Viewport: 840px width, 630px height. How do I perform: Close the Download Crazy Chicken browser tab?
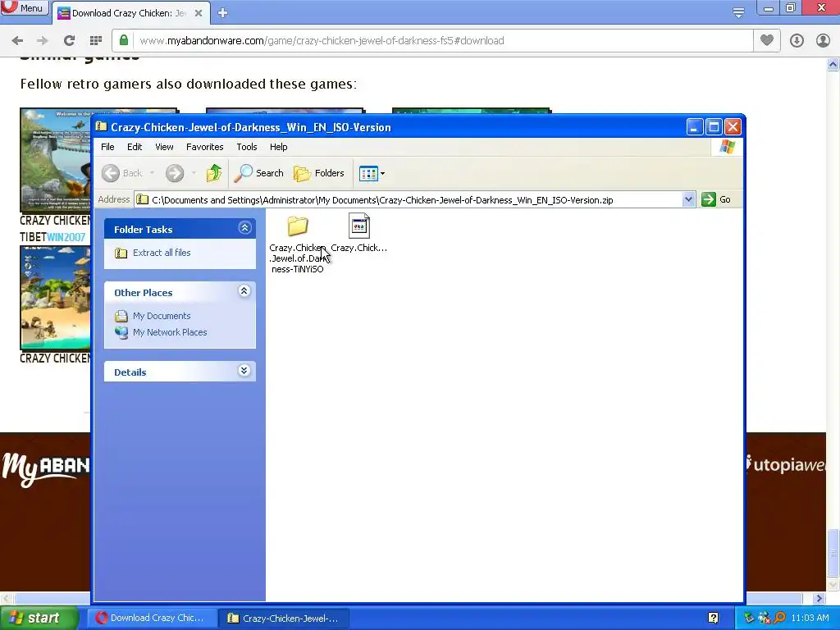coord(199,13)
